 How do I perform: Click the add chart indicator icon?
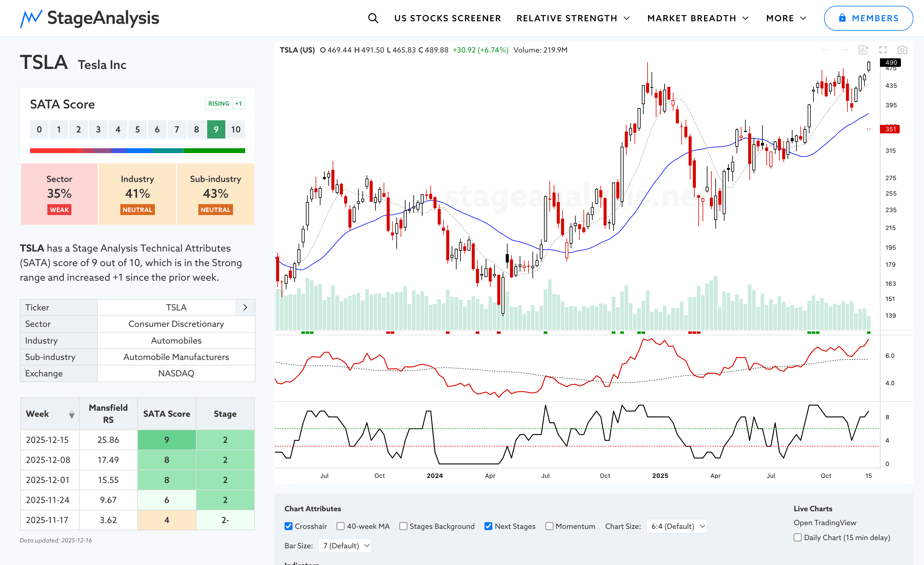[x=863, y=50]
